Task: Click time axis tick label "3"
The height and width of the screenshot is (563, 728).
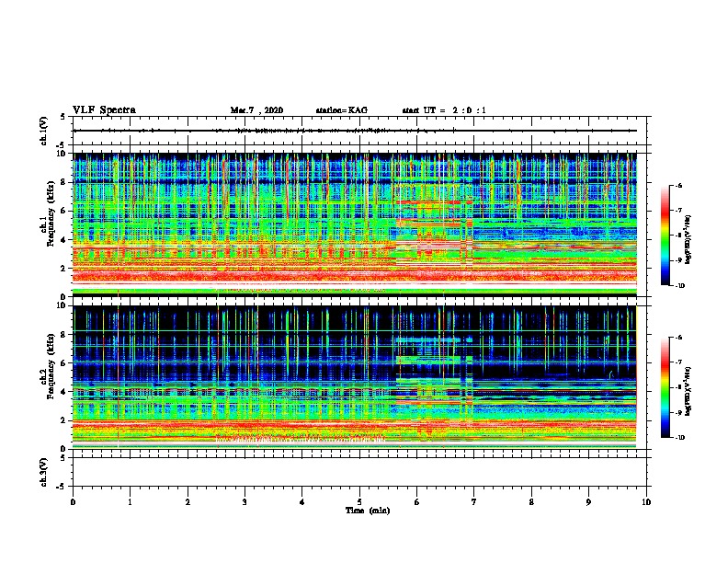Action: pyautogui.click(x=245, y=502)
